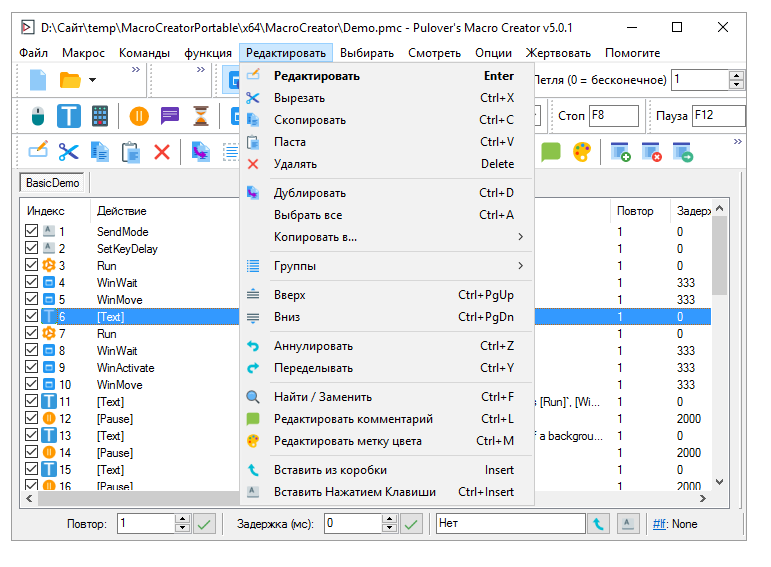Apply repeat value with green checkmark
The width and height of the screenshot is (771, 567).
(204, 524)
